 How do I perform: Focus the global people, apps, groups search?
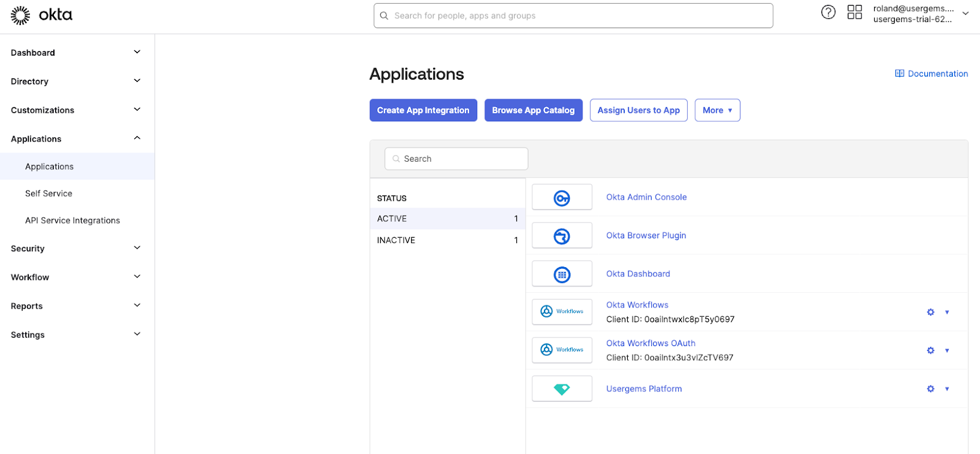pos(573,16)
